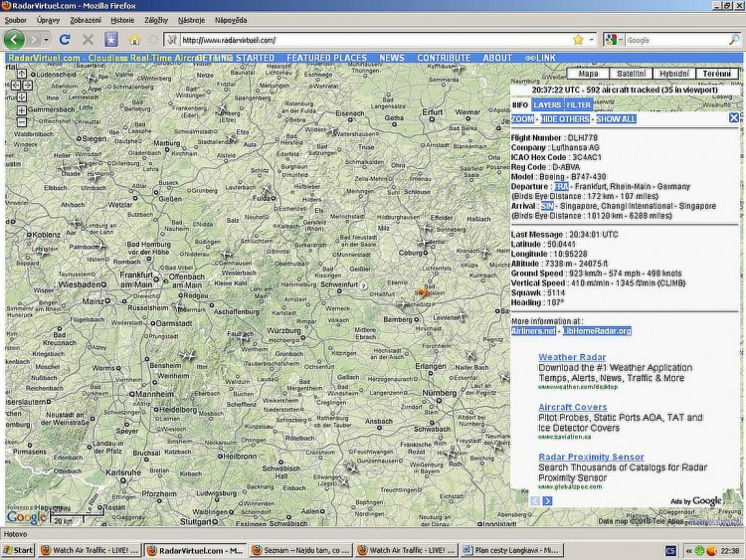Open the Historie menu

click(x=122, y=20)
